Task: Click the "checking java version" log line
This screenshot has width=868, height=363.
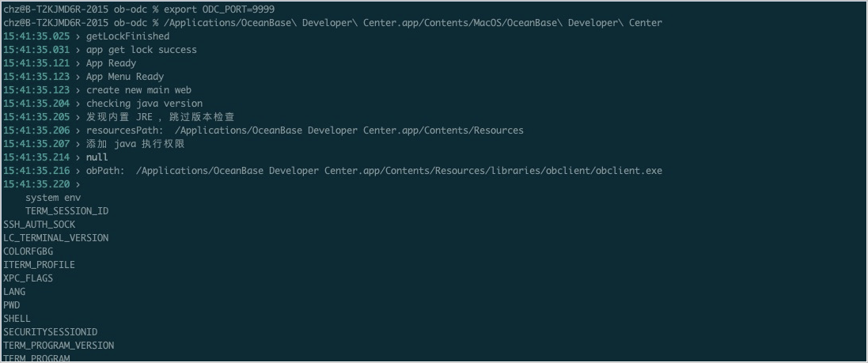Action: (x=144, y=104)
